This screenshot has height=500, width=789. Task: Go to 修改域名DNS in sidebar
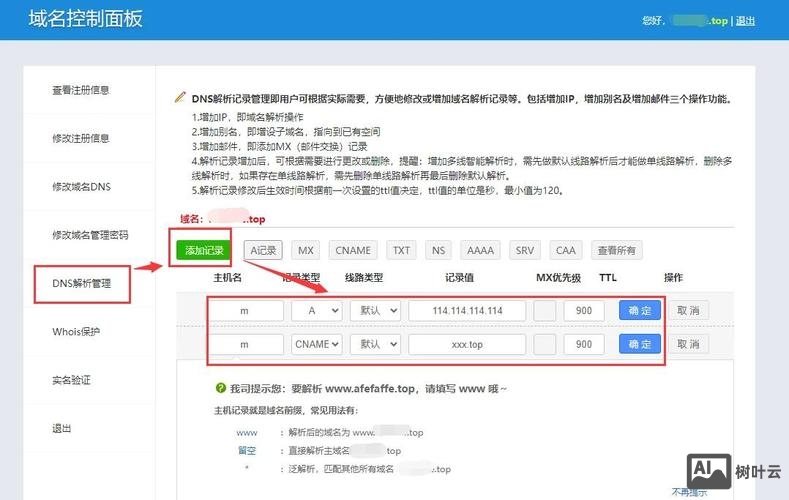pyautogui.click(x=82, y=187)
